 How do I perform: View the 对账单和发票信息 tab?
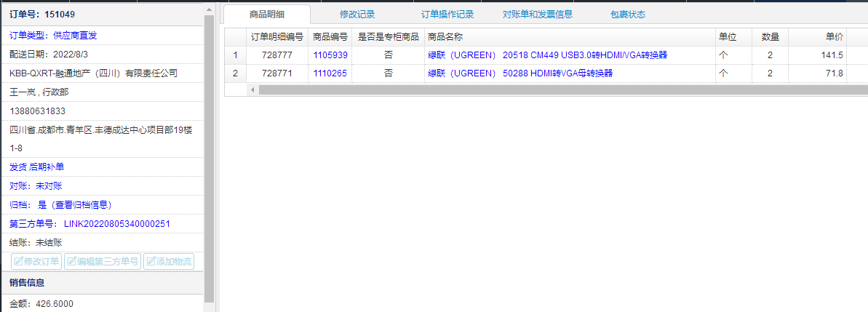538,15
